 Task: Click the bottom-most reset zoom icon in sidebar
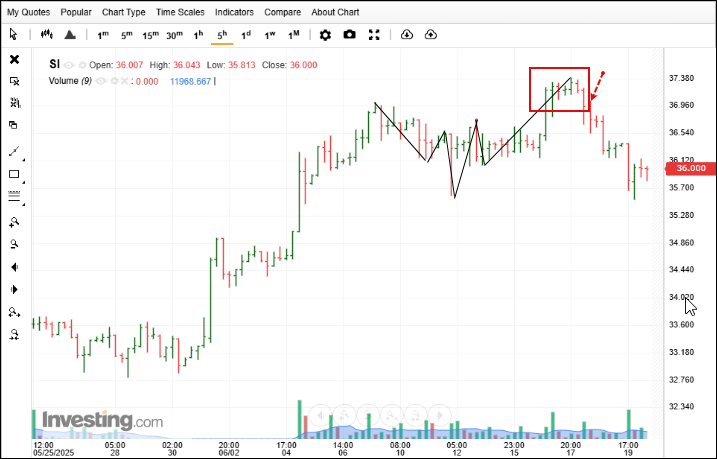click(14, 335)
